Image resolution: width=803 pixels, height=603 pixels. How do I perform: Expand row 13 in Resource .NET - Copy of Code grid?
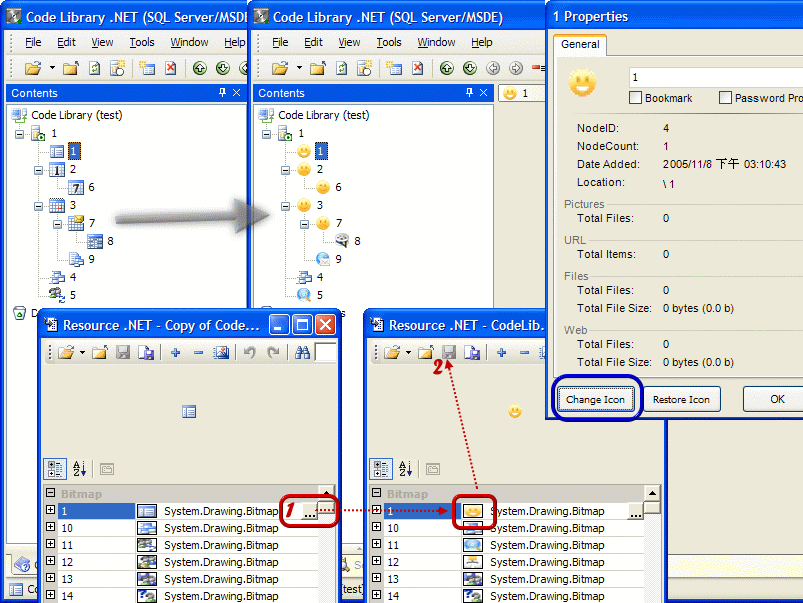(50, 577)
